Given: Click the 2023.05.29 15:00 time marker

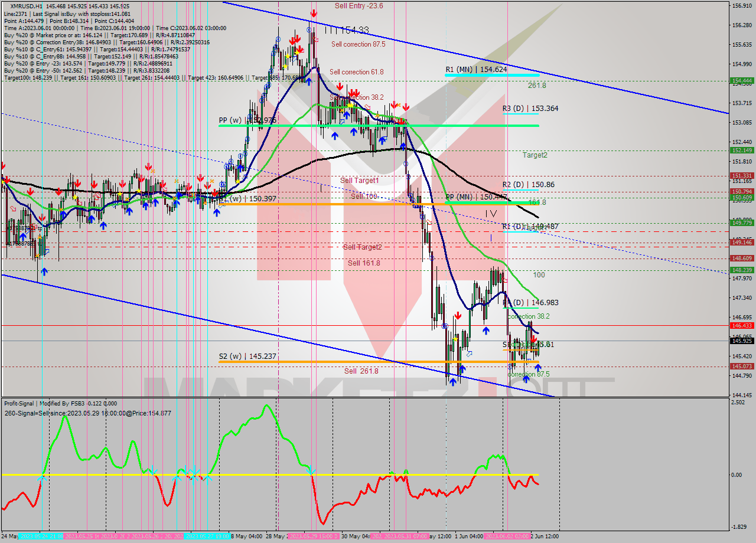Looking at the screenshot, I should pos(313,537).
